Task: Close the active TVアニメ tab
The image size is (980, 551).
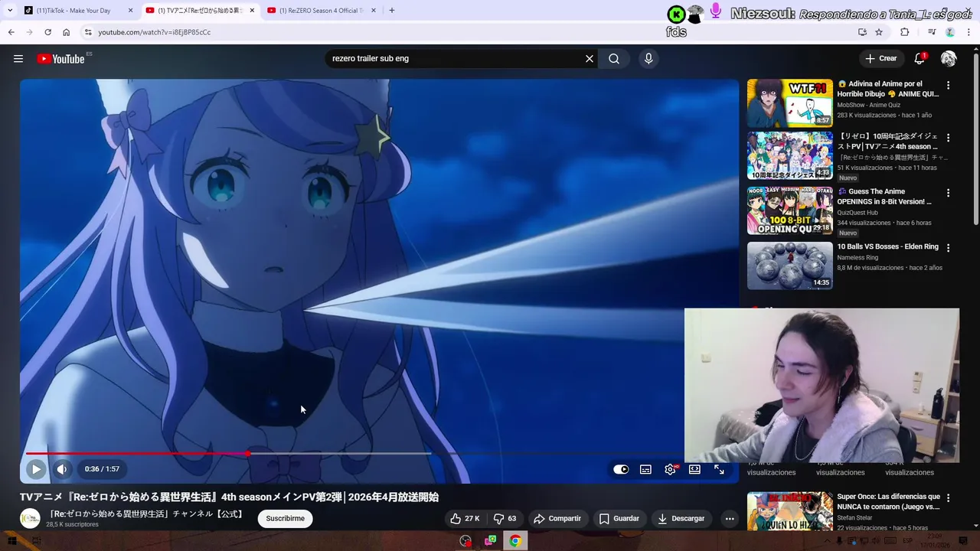Action: pos(252,11)
